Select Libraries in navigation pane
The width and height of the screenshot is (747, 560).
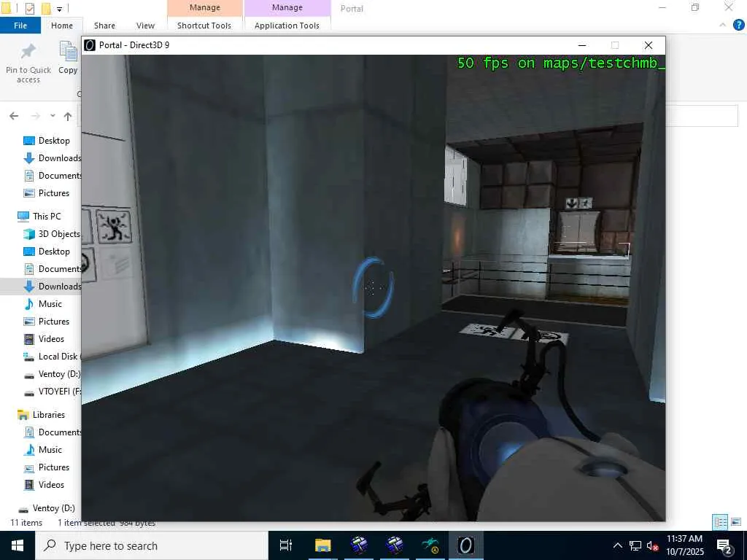[41, 415]
